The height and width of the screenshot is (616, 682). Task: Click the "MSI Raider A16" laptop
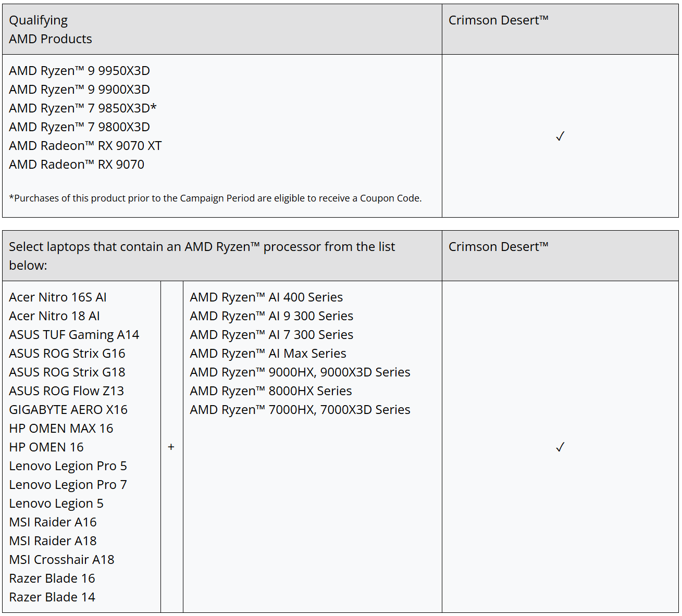(x=53, y=522)
